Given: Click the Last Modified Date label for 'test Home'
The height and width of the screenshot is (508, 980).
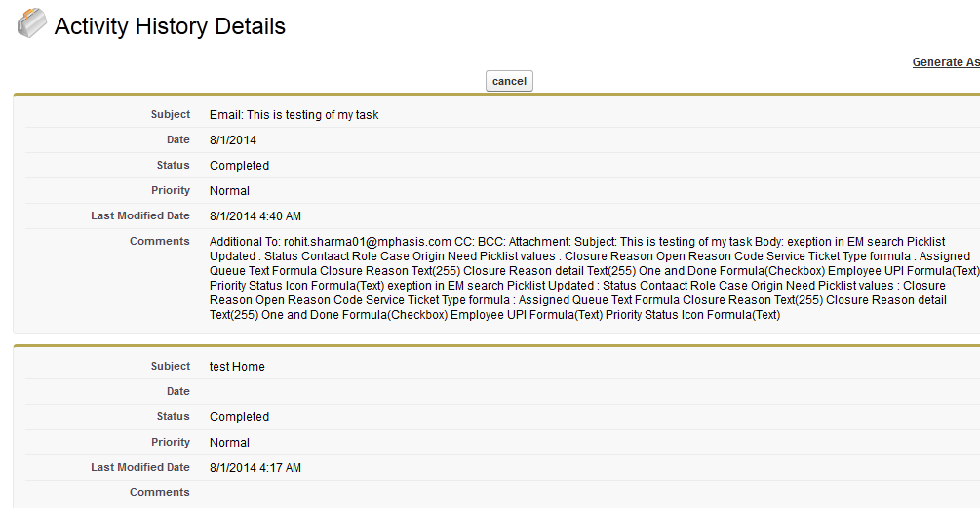Looking at the screenshot, I should tap(140, 468).
